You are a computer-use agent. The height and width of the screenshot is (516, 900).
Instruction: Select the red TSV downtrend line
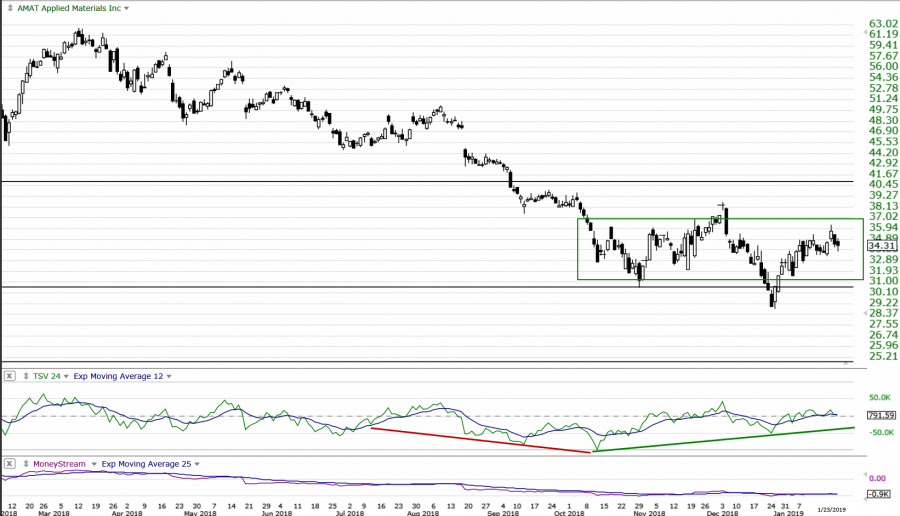[x=481, y=440]
